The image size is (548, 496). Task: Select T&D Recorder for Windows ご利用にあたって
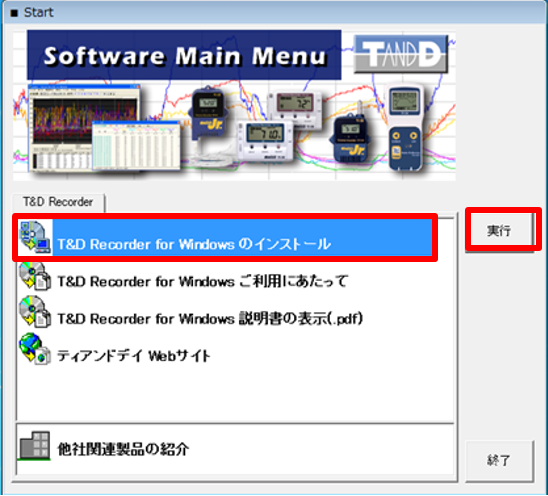pyautogui.click(x=202, y=281)
